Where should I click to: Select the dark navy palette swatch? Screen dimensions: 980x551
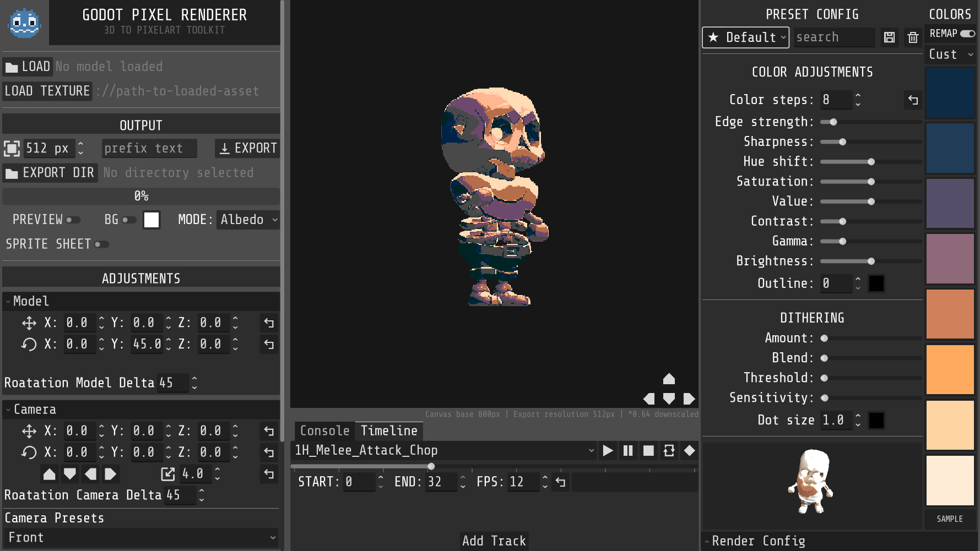click(x=950, y=92)
